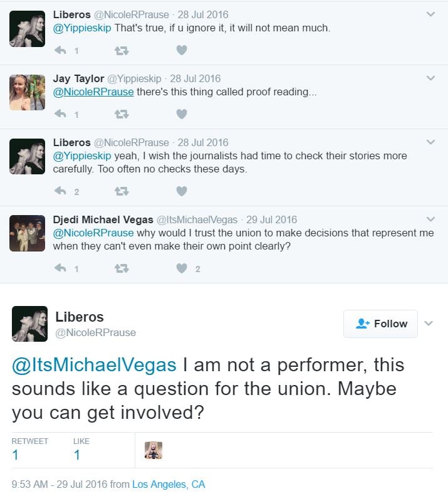448x496 pixels.
Task: Like Djedi Michael Vegas's union tweet
Action: 181,268
